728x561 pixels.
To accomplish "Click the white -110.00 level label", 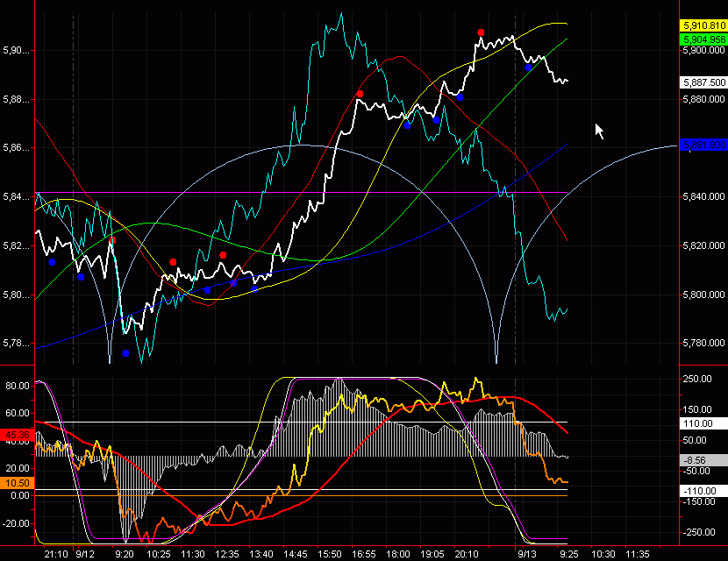I will pyautogui.click(x=703, y=491).
